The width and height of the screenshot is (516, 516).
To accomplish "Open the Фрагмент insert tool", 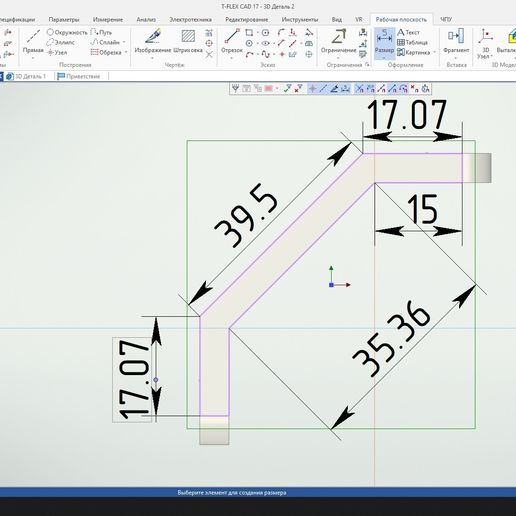I will coord(456,41).
